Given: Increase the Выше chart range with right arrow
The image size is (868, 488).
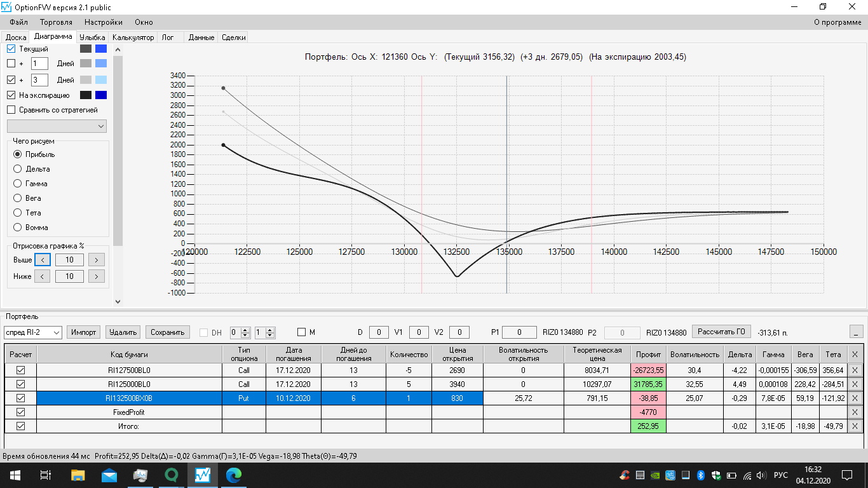Looking at the screenshot, I should point(97,259).
